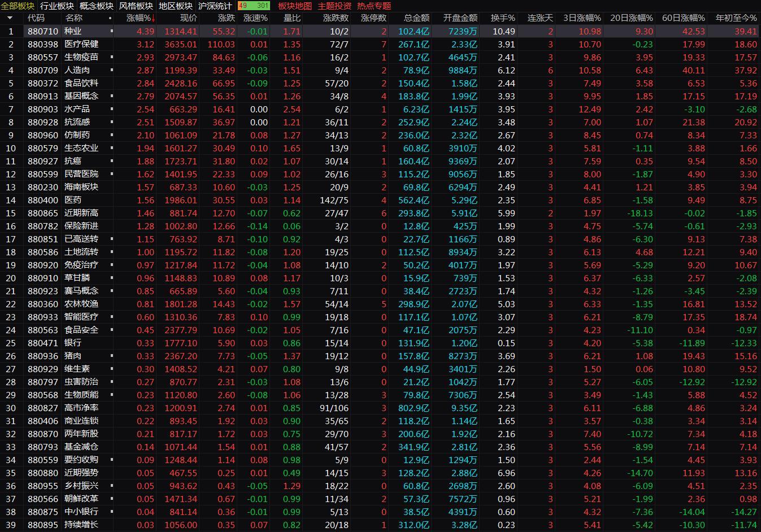The height and width of the screenshot is (532, 761).
Task: Go to the 地区板块 tab
Action: (x=176, y=6)
